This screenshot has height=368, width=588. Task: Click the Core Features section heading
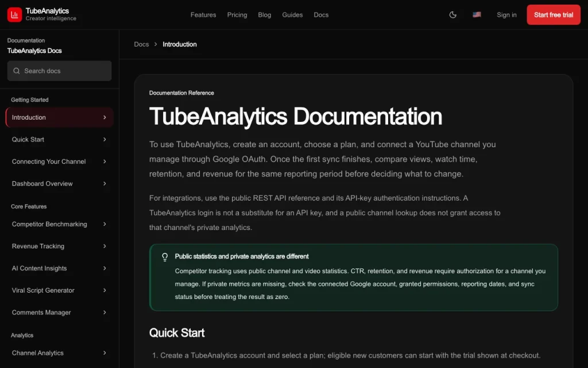[x=29, y=206]
